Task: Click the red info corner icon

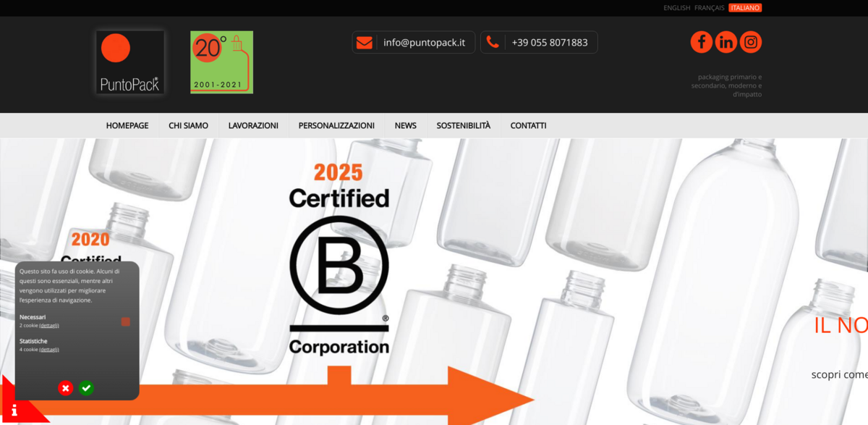Action: [14, 411]
